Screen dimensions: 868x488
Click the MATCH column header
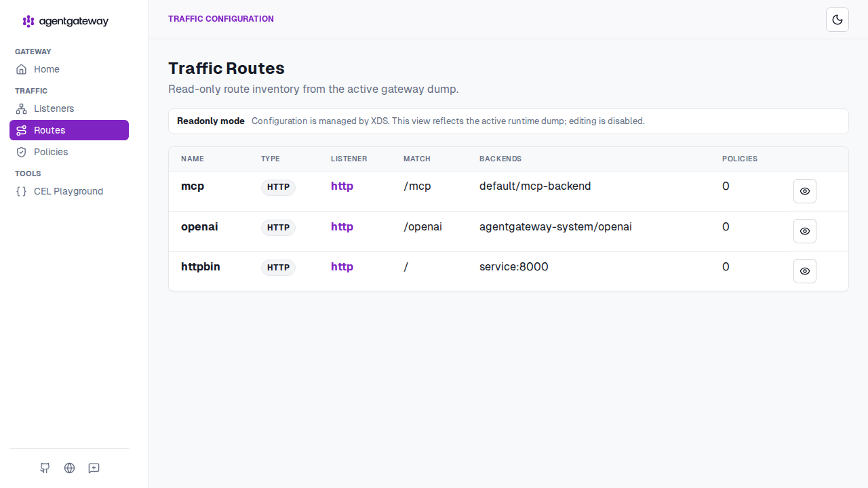coord(417,159)
